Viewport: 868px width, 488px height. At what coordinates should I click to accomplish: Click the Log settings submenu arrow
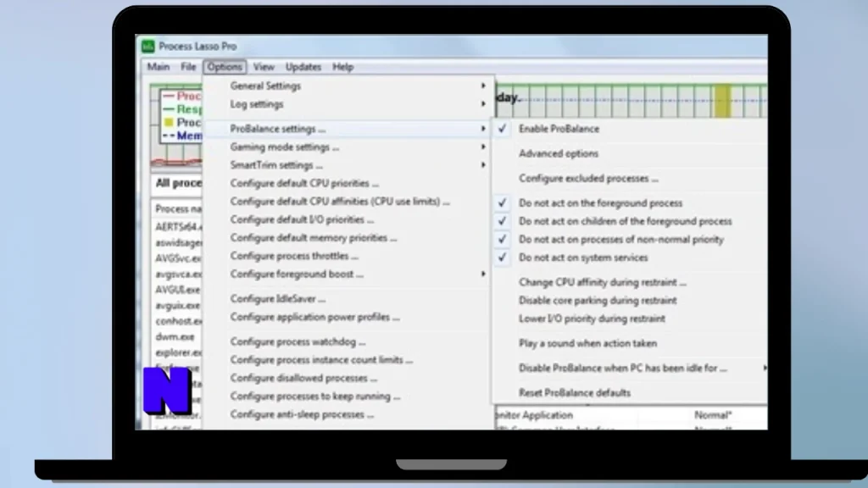coord(483,104)
